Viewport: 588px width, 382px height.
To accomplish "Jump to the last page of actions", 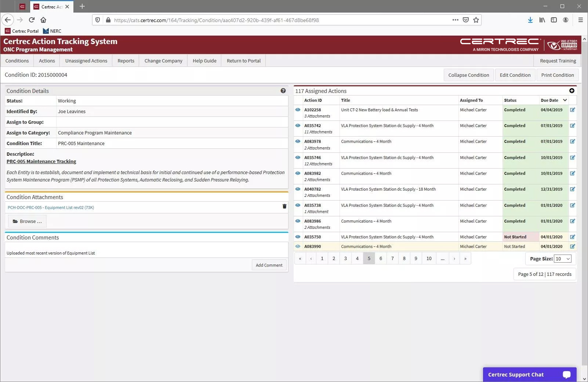I will point(465,259).
